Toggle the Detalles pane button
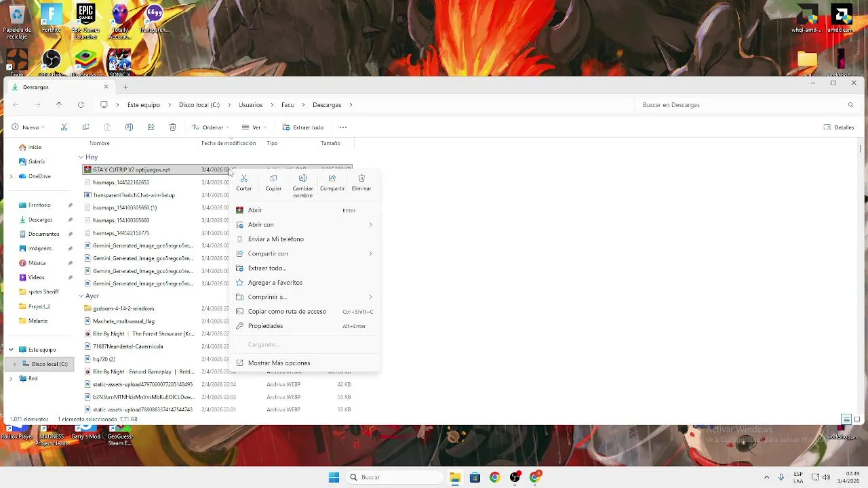The width and height of the screenshot is (868, 488). tap(839, 127)
